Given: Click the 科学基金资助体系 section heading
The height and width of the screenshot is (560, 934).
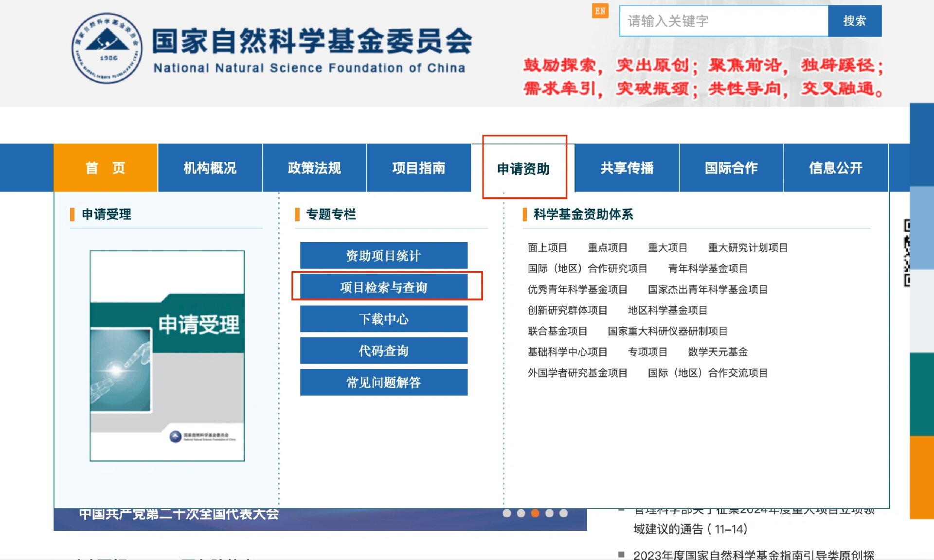Looking at the screenshot, I should pos(583,214).
